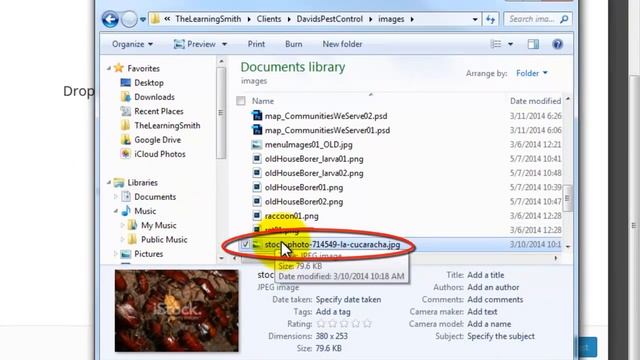Viewport: 640px width, 360px height.
Task: Select raccoon01.png file
Action: [291, 216]
